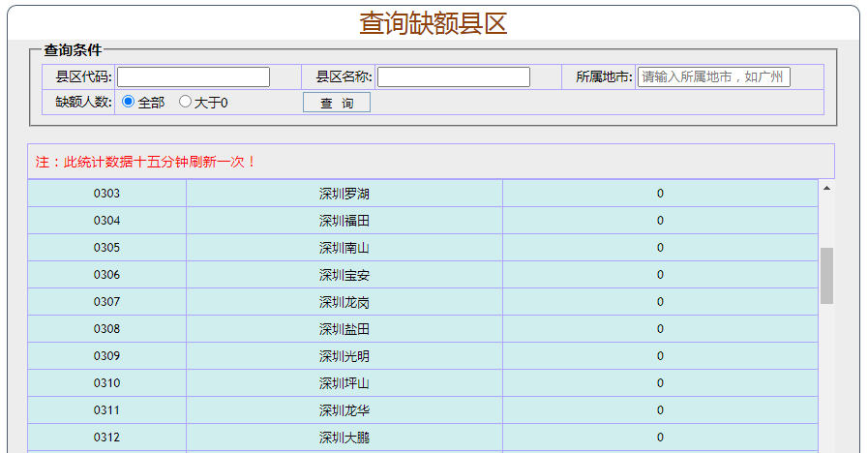The image size is (868, 453).
Task: Click the 深圳南山 name cell
Action: [344, 248]
